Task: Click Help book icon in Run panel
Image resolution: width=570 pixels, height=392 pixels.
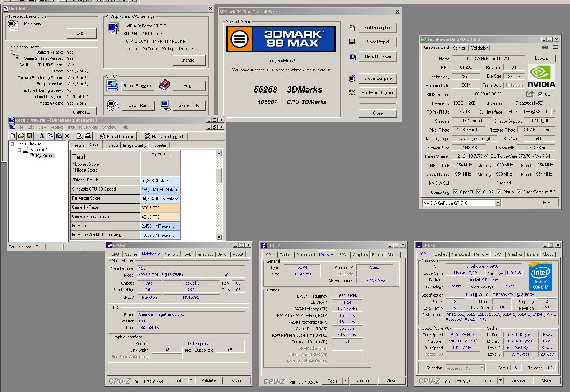Action: (x=164, y=85)
